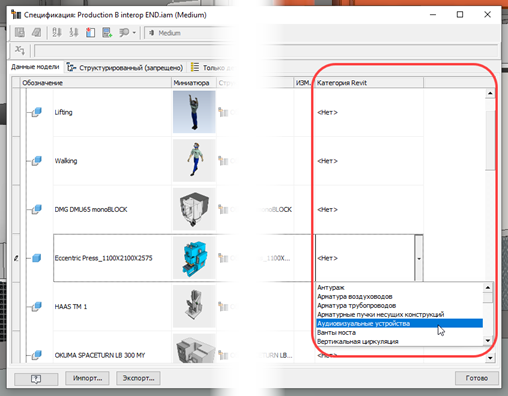Click the export table toolbar icon
This screenshot has height=396, width=508.
[107, 33]
